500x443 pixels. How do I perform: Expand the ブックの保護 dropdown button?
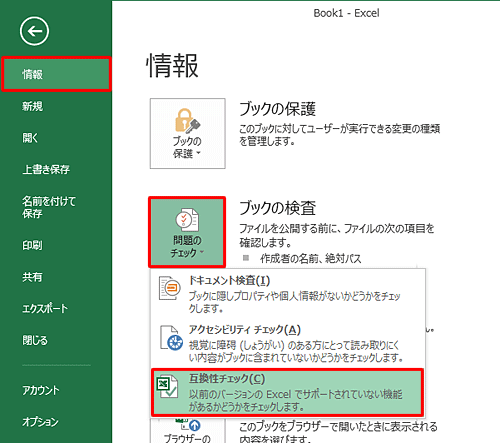pyautogui.click(x=188, y=133)
